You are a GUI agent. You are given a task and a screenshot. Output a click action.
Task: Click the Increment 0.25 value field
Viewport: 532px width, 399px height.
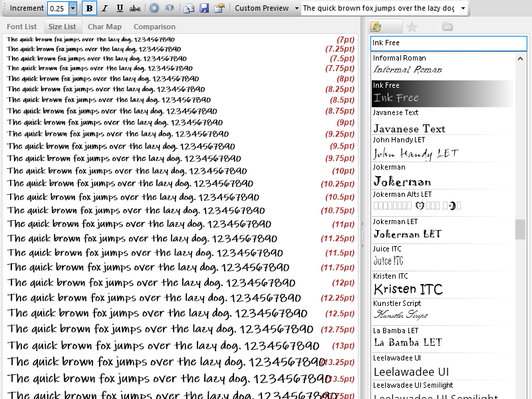pos(59,8)
